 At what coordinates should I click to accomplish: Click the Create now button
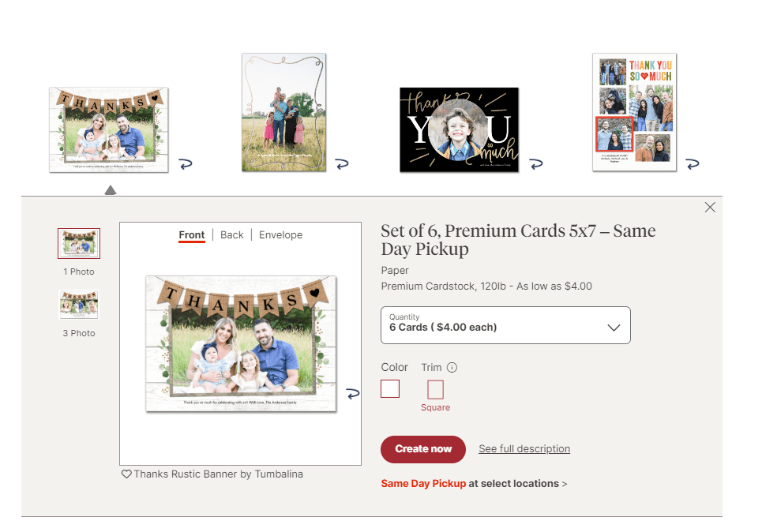point(423,449)
